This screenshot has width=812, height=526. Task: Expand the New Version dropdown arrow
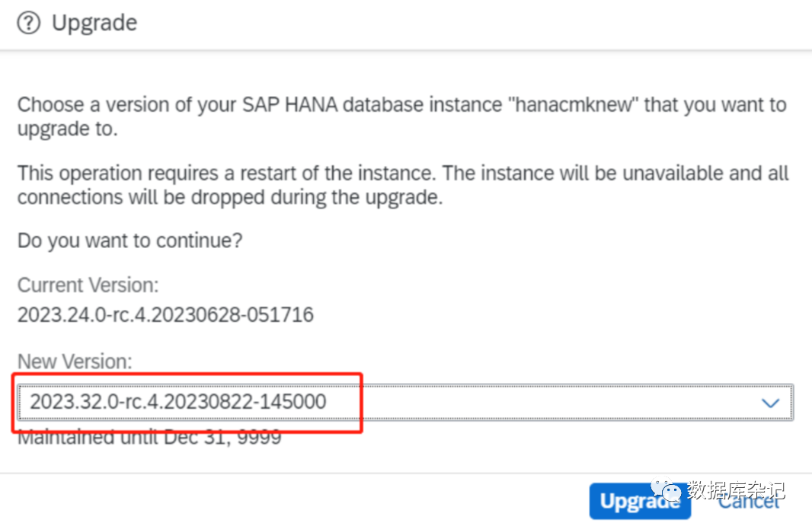coord(771,402)
